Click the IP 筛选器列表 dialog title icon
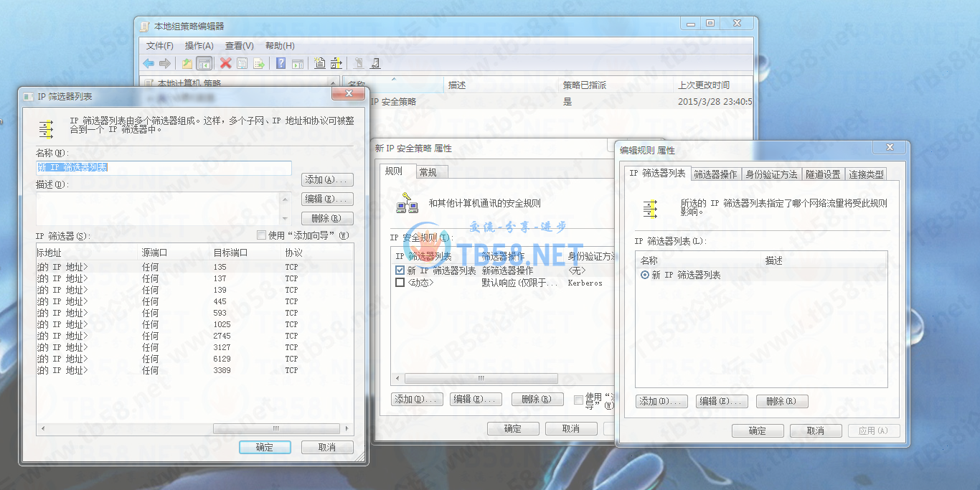The height and width of the screenshot is (490, 980). click(x=28, y=96)
